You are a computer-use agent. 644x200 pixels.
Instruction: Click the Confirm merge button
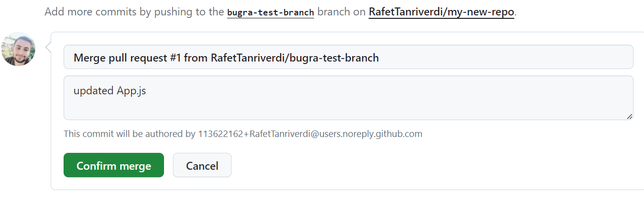[114, 165]
